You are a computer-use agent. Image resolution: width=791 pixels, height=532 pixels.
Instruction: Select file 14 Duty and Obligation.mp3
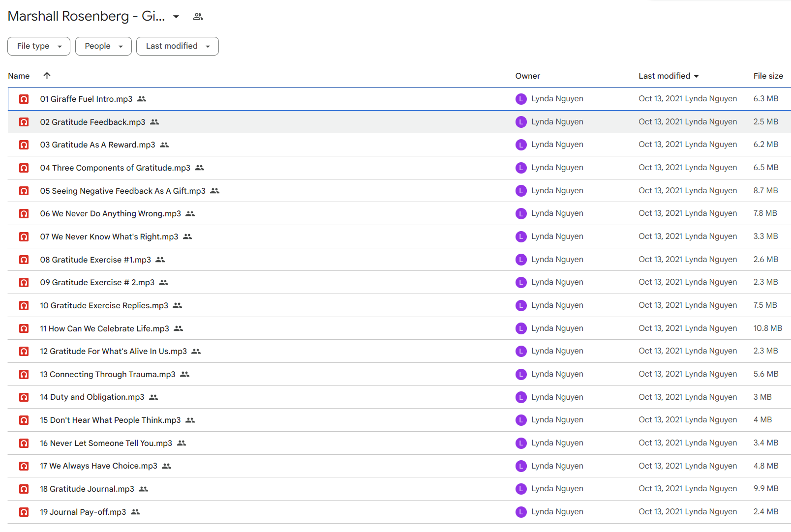point(399,397)
